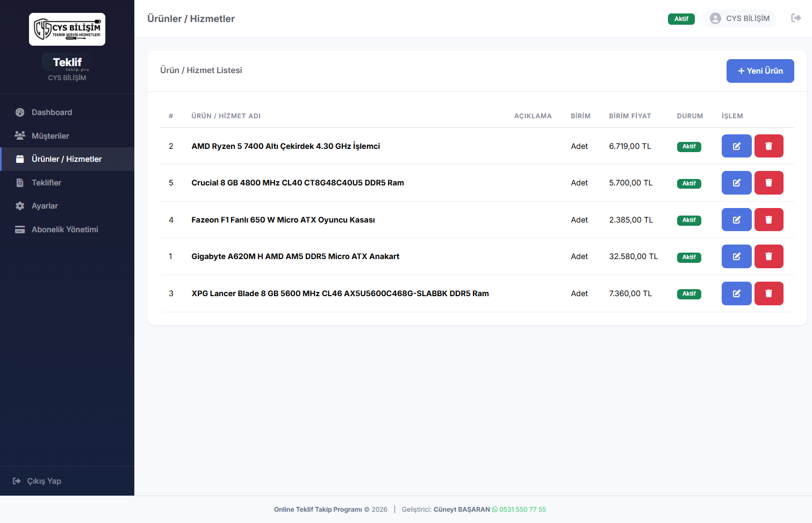Click Aktif badge in Fazeon F1 row

click(x=689, y=220)
